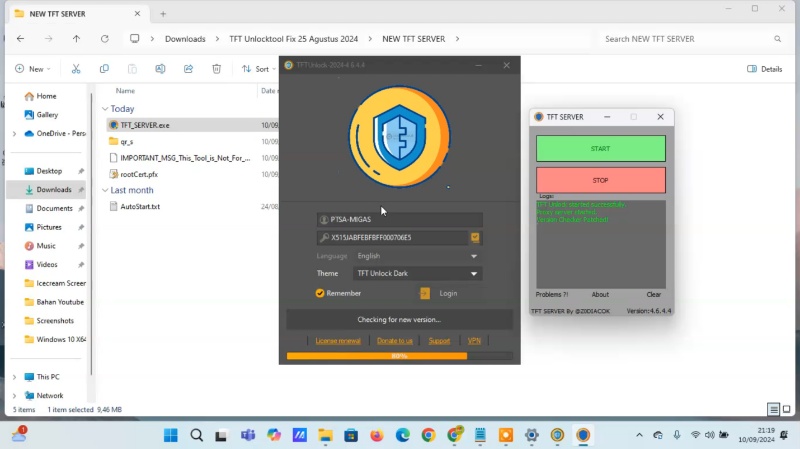This screenshot has width=800, height=449.
Task: Click the search magnifier in Explorer search box
Action: point(778,39)
